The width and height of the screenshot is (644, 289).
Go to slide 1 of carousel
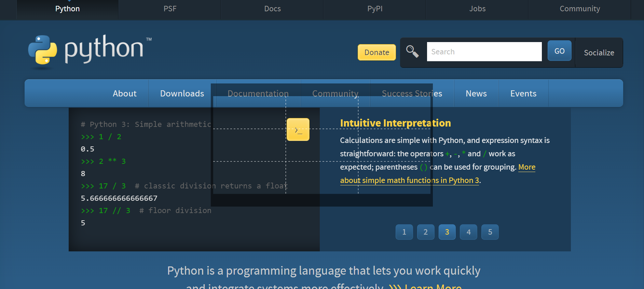click(x=404, y=232)
